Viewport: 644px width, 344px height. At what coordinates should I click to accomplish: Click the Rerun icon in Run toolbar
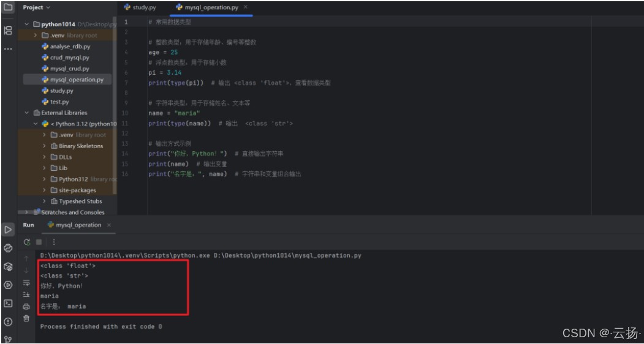(x=27, y=242)
